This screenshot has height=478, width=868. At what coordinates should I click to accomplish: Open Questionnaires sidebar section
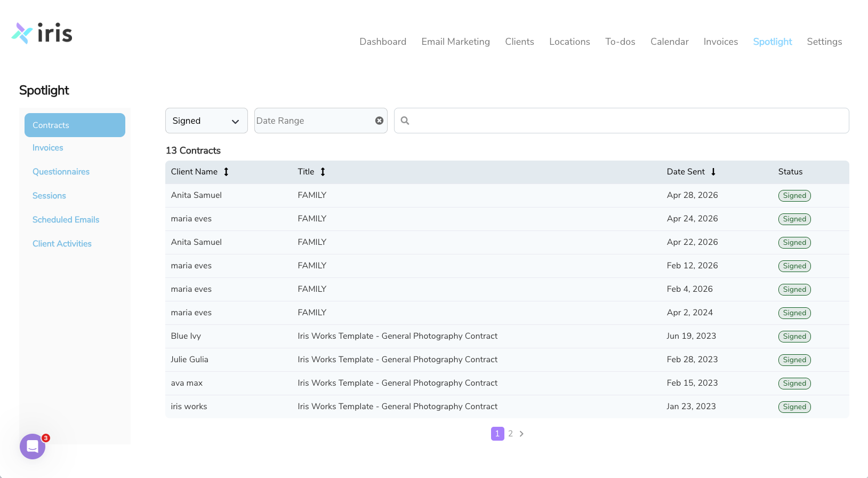[x=61, y=172]
